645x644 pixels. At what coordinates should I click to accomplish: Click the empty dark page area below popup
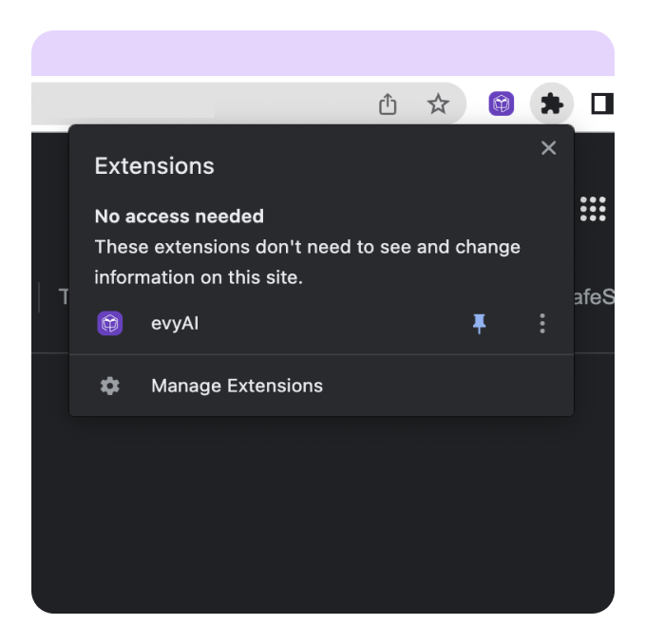pos(323,513)
